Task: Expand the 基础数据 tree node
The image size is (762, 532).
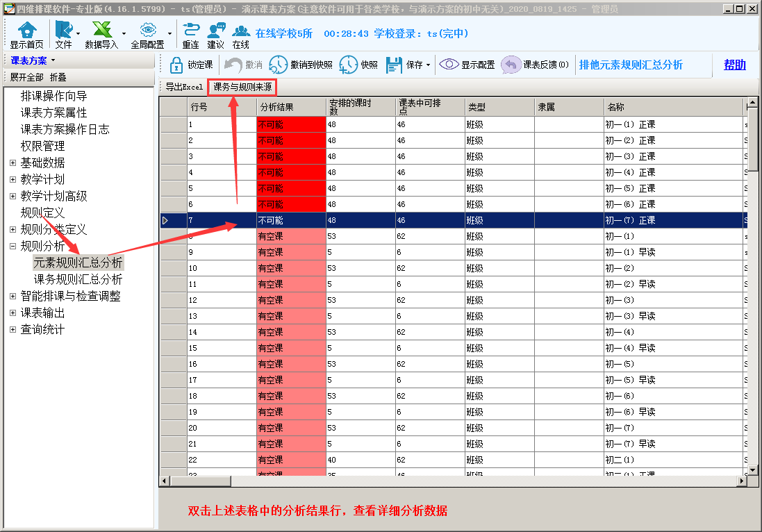Action: (x=13, y=163)
